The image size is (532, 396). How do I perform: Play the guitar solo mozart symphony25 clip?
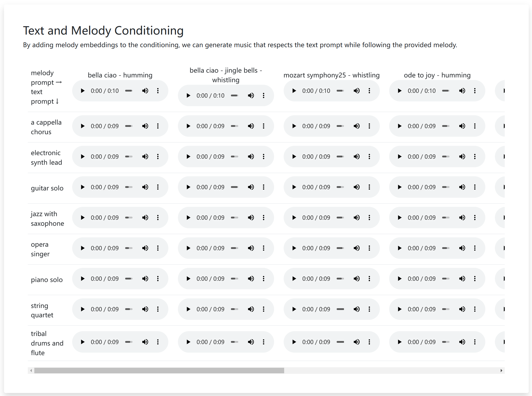294,187
